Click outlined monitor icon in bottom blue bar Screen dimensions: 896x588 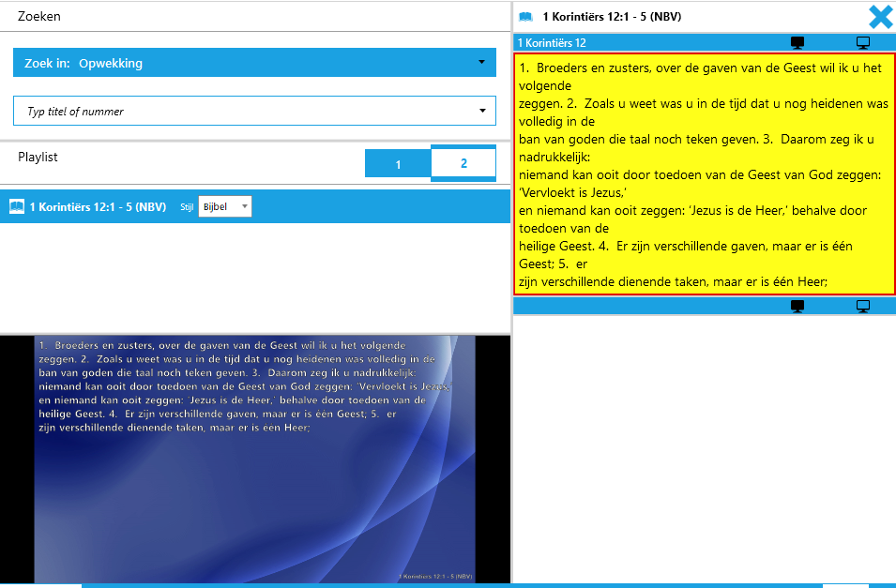(x=863, y=307)
